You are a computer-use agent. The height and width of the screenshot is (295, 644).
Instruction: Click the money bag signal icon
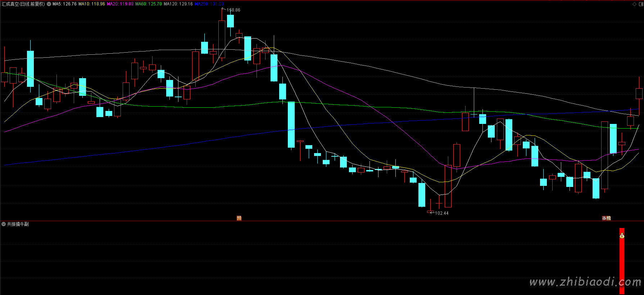(x=622, y=236)
